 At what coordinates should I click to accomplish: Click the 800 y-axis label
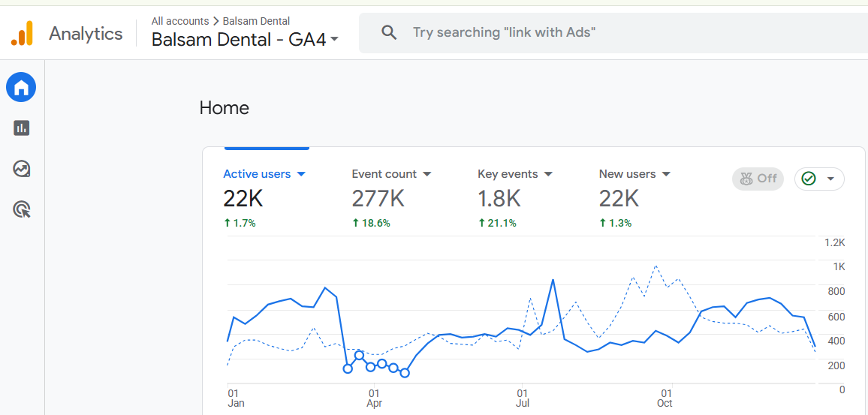pyautogui.click(x=836, y=292)
